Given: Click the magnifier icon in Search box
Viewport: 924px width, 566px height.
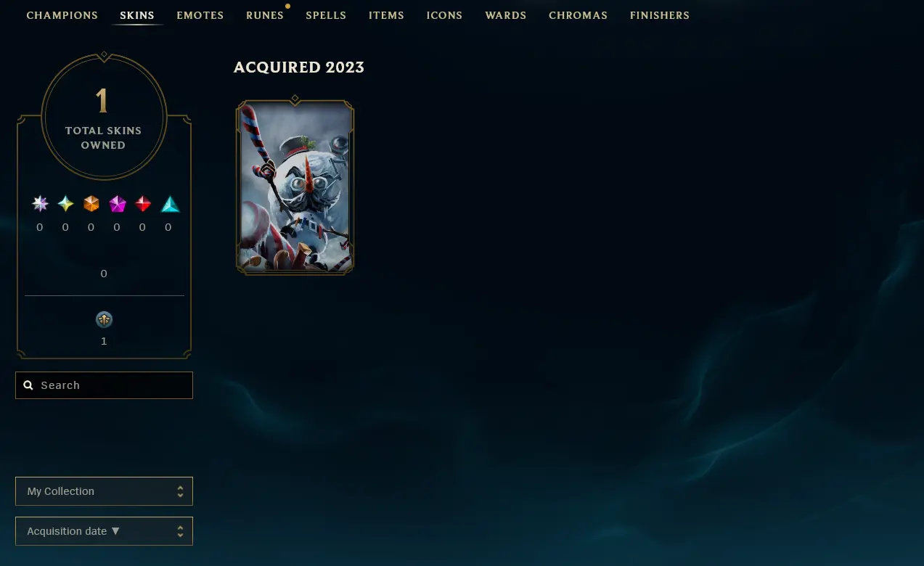Looking at the screenshot, I should 28,385.
